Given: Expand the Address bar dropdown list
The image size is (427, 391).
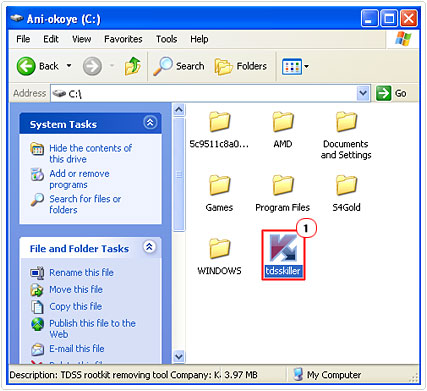Looking at the screenshot, I should tap(363, 93).
